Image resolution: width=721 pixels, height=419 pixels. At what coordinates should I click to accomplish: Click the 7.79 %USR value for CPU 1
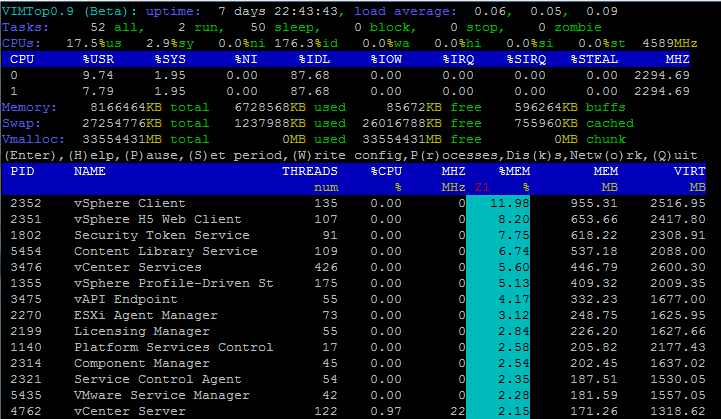[x=98, y=92]
